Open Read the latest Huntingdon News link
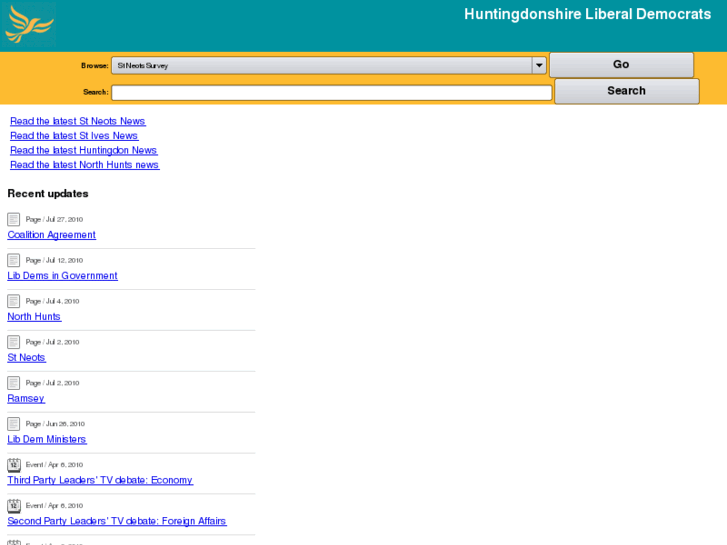Viewport: 727px width, 545px height. tap(84, 150)
